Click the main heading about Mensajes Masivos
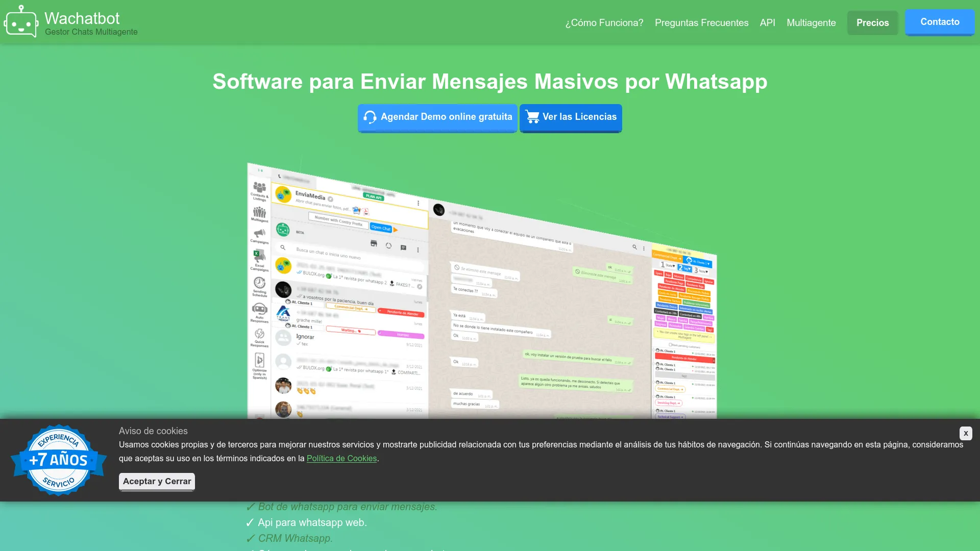This screenshot has width=980, height=551. point(490,82)
